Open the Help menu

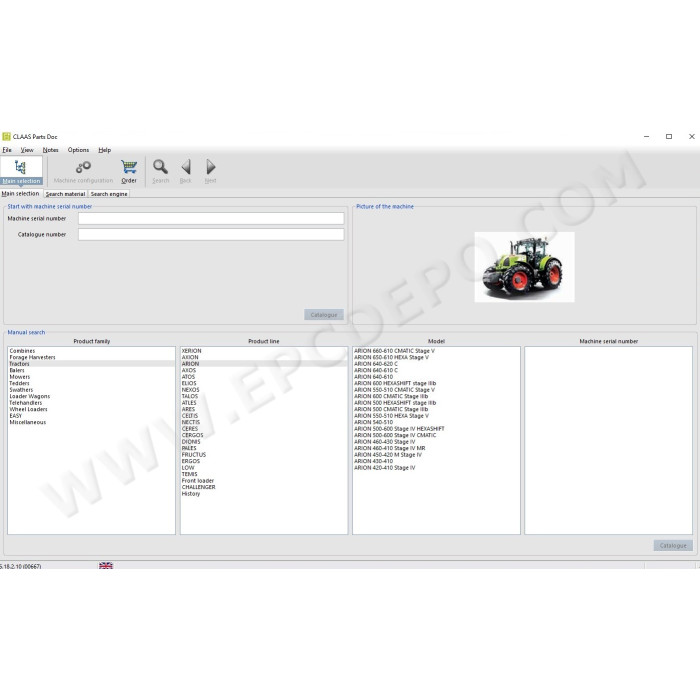coord(104,150)
